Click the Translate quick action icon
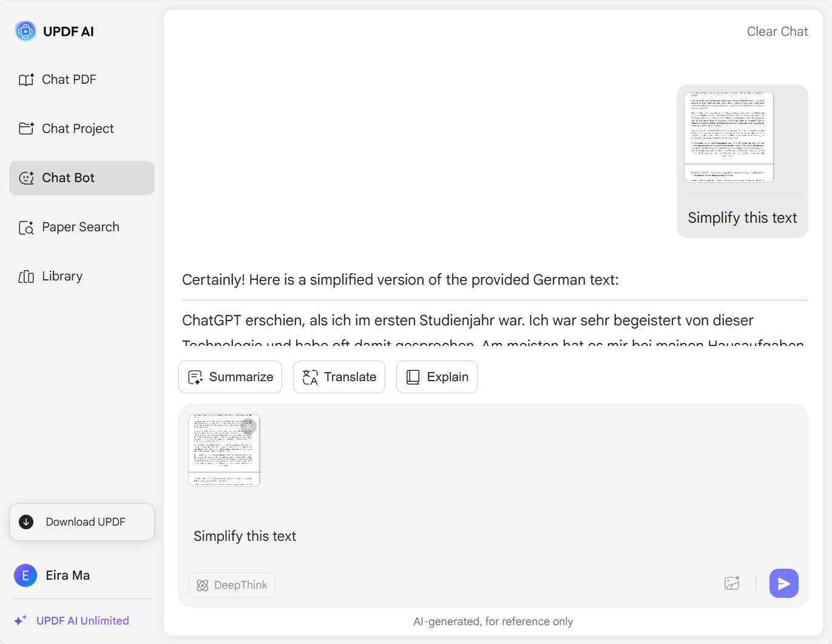The height and width of the screenshot is (644, 832). (309, 377)
